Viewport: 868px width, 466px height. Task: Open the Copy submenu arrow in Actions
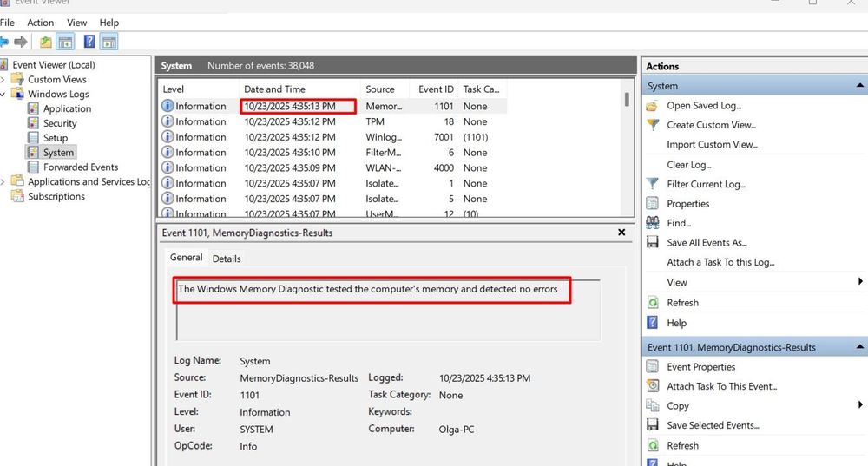(x=860, y=405)
